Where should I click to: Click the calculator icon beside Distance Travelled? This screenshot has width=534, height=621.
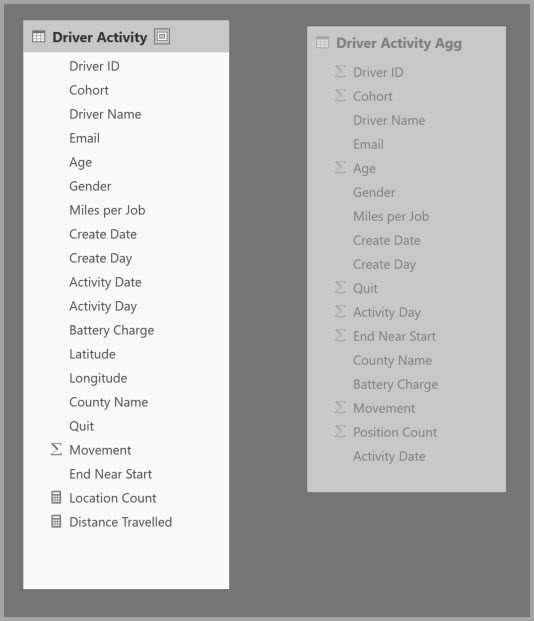click(x=56, y=521)
